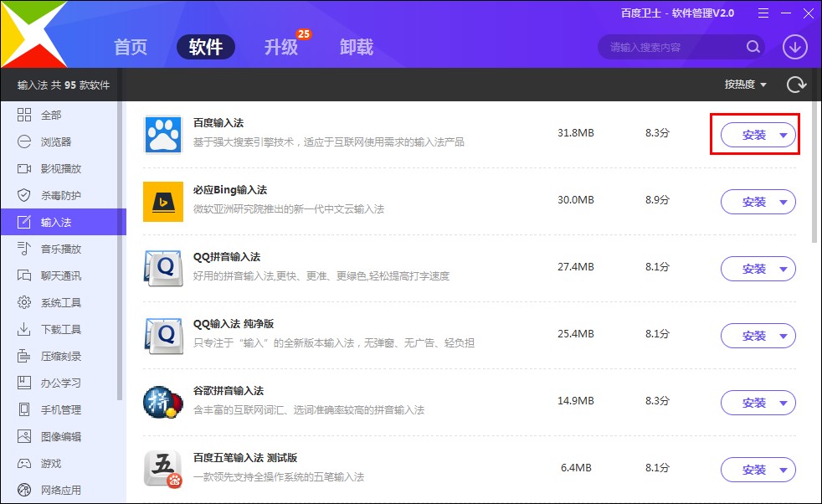Install 谷歌拼音输入法 with 安装 button
Screen dimensions: 822x504
754,403
